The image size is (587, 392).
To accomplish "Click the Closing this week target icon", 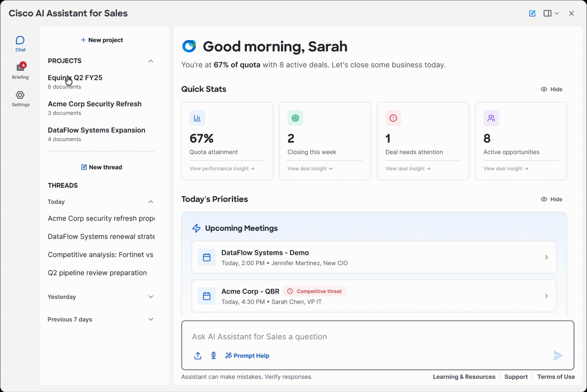I will pyautogui.click(x=295, y=118).
